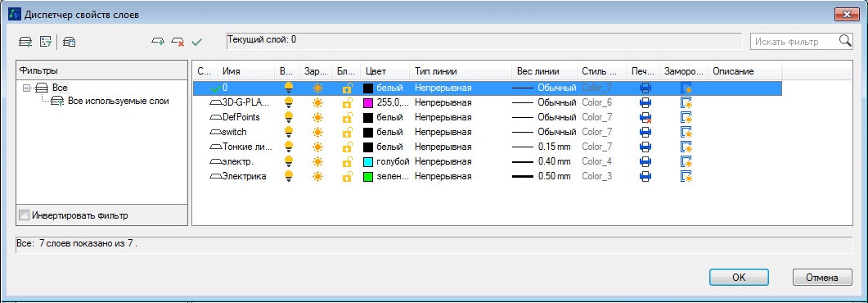This screenshot has width=868, height=303.
Task: Toggle the lightbulb for layer 0
Action: point(289,88)
